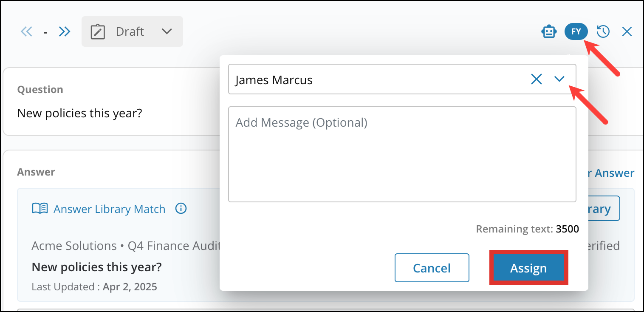This screenshot has height=312, width=644.
Task: Click the FY assignee avatar icon
Action: point(576,31)
